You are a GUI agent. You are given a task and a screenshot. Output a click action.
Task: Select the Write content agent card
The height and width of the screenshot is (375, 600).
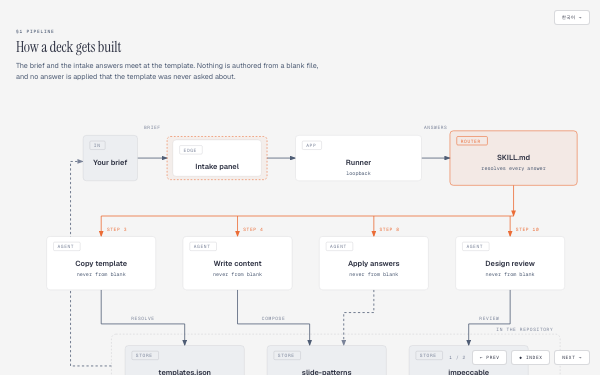[x=237, y=263]
